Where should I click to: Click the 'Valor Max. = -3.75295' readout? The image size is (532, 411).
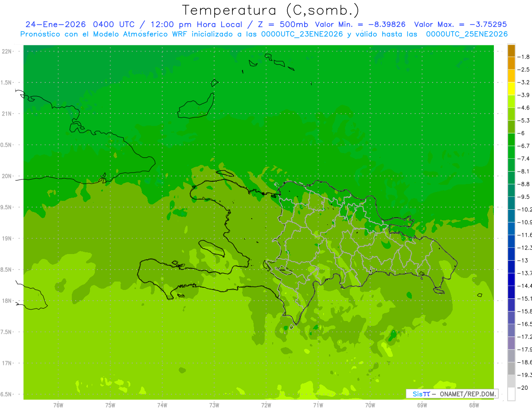pyautogui.click(x=460, y=24)
